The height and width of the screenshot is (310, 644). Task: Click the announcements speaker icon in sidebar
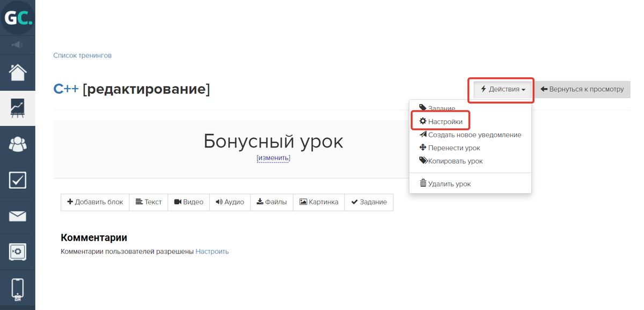[x=18, y=45]
